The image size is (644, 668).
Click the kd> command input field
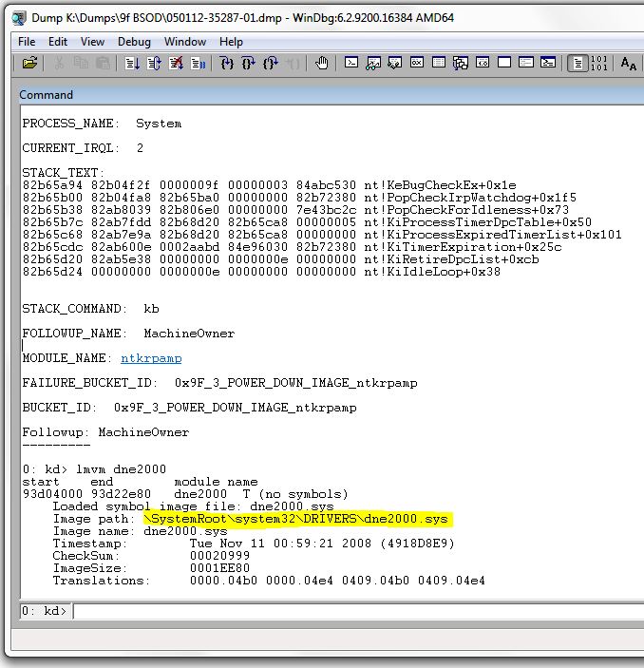coord(359,611)
